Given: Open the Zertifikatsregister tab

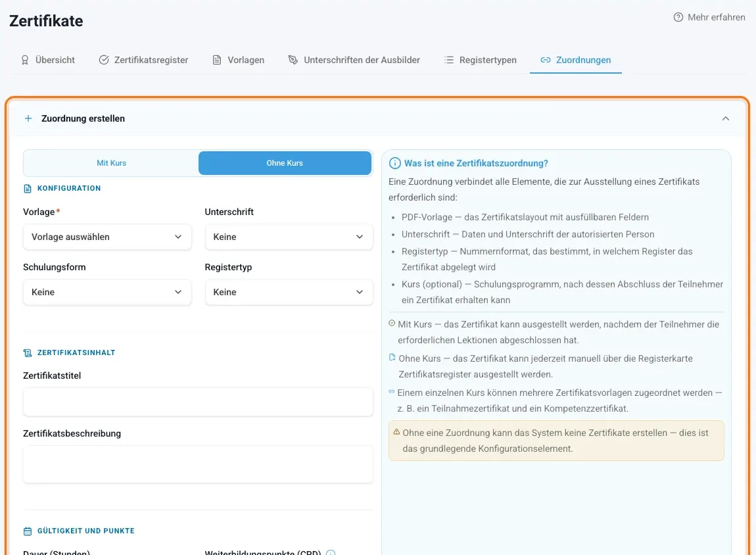Looking at the screenshot, I should click(x=144, y=60).
